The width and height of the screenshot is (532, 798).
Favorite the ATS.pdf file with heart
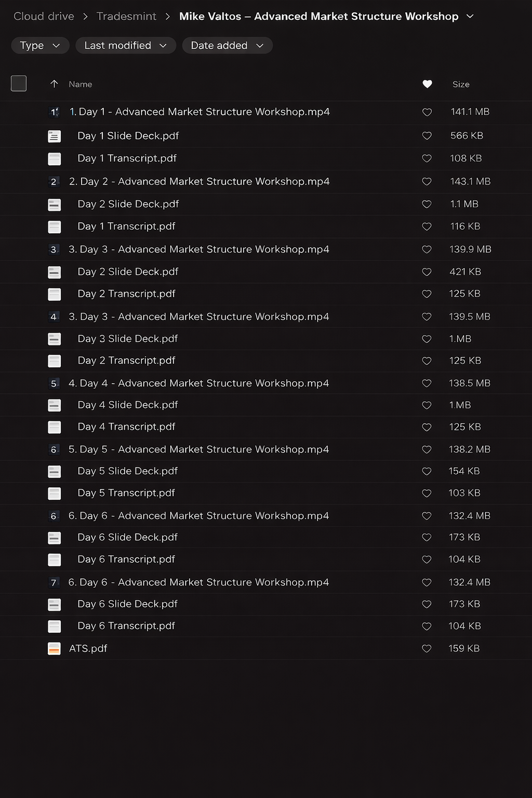427,648
